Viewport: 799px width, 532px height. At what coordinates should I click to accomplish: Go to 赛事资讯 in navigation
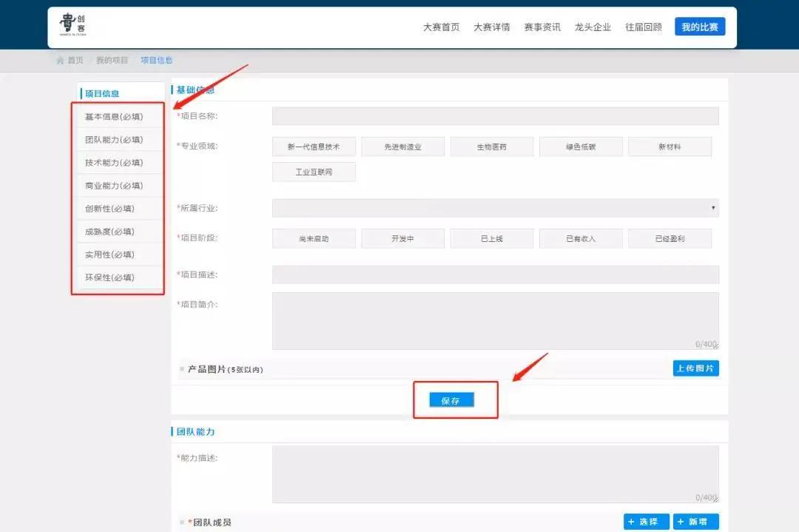click(542, 27)
